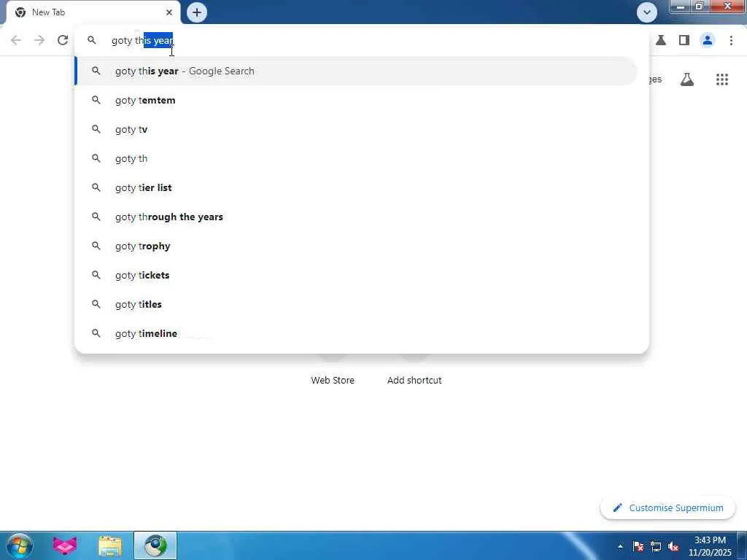
Task: Click the Customise Supermium button
Action: pyautogui.click(x=668, y=507)
